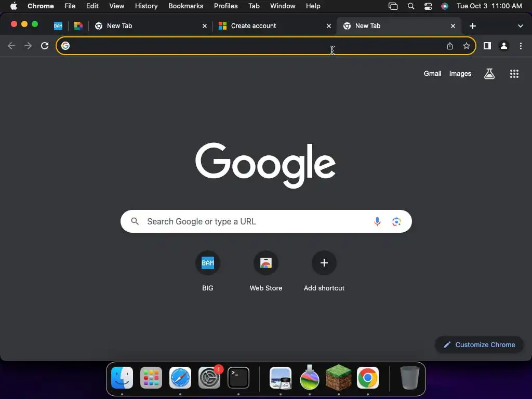The width and height of the screenshot is (532, 399).
Task: Open the Chrome application menu
Action: click(41, 6)
